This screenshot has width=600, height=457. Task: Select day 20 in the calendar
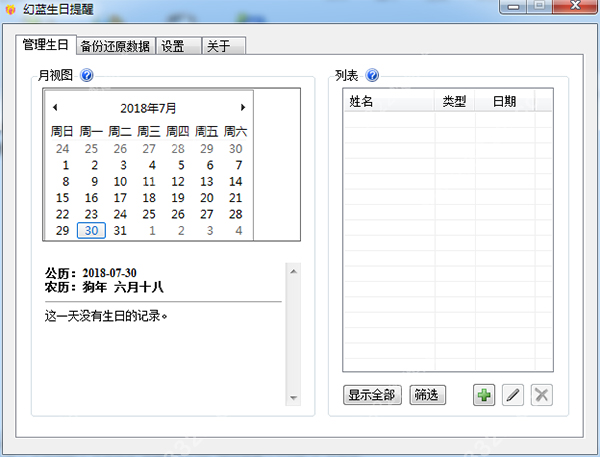click(x=207, y=197)
